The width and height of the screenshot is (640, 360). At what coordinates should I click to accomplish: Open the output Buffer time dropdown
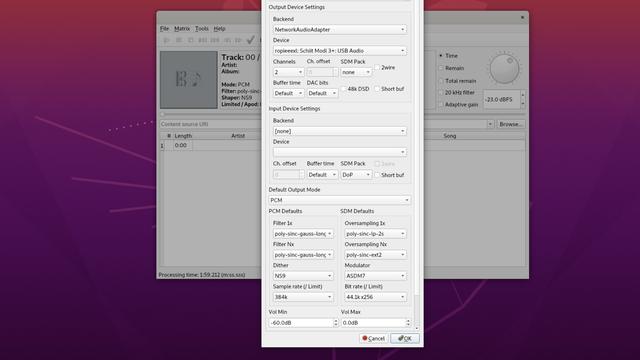(x=288, y=93)
